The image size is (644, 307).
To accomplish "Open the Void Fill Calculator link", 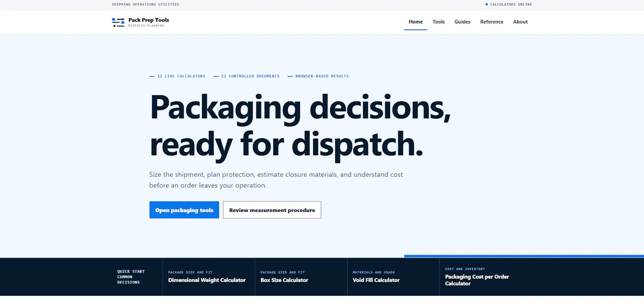I will tap(376, 280).
